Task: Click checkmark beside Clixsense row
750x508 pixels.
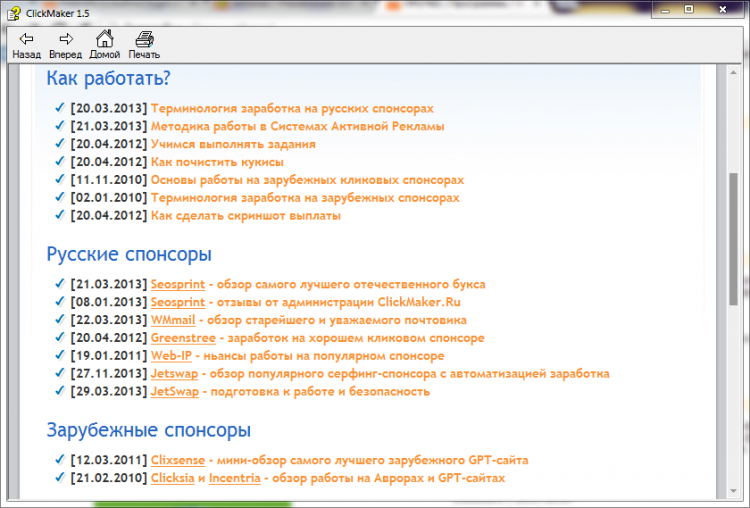Action: (60, 459)
